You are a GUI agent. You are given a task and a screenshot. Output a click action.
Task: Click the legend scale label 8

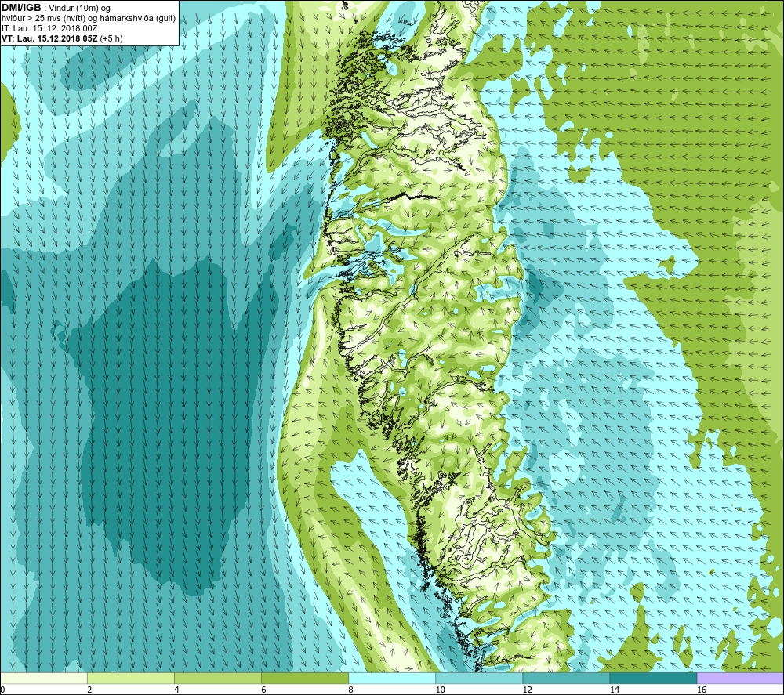pos(350,690)
